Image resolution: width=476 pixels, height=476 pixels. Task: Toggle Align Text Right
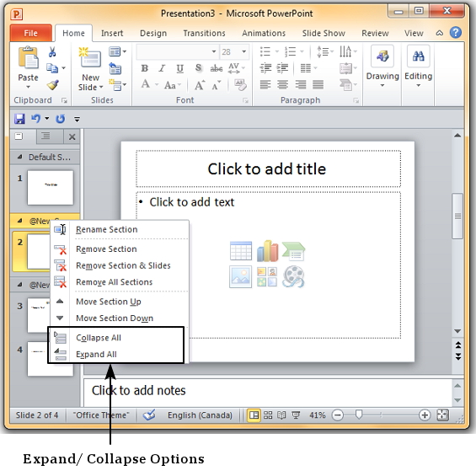tap(300, 84)
